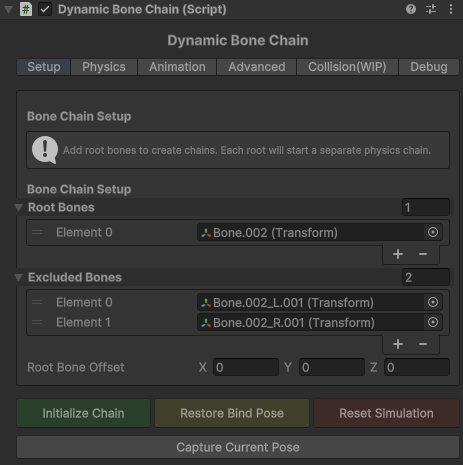Toggle the Dynamic Bone Chain script enabled checkbox

tap(45, 9)
